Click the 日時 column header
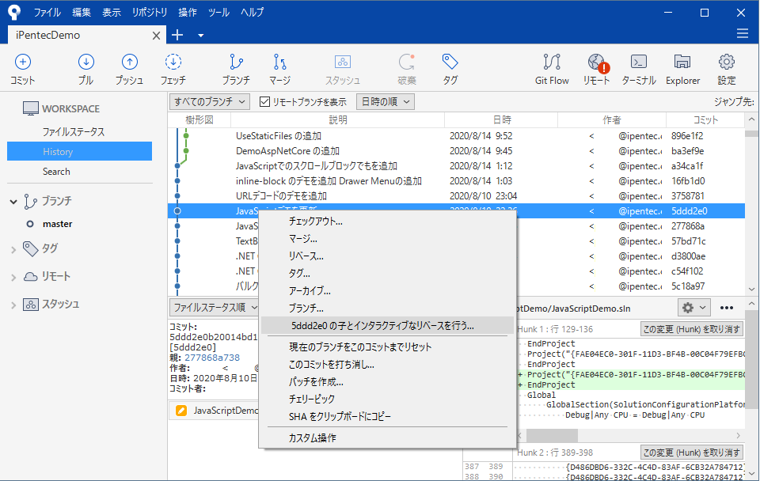This screenshot has height=481, width=760. [501, 120]
